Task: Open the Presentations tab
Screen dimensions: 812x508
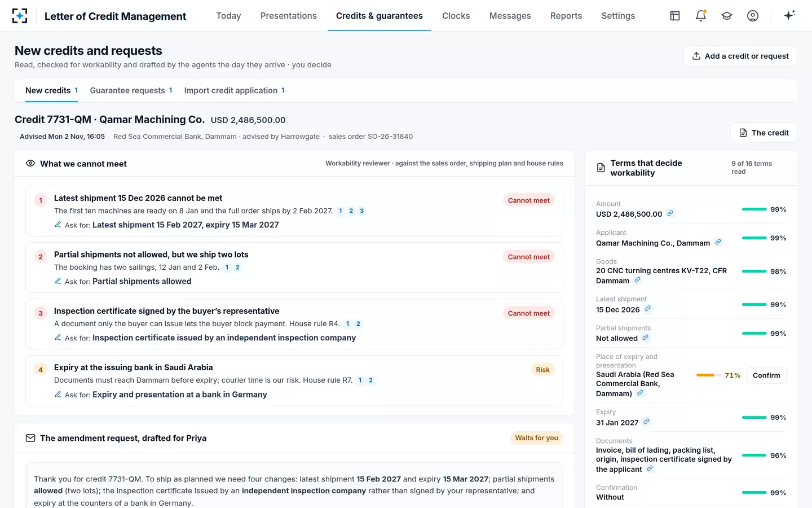Action: point(289,16)
